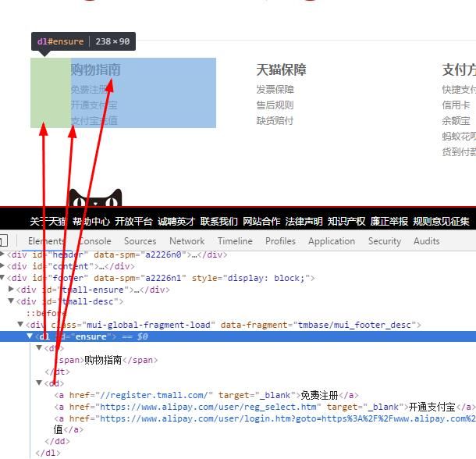
Task: Collapse the dl id="ensure" node
Action: [x=30, y=336]
